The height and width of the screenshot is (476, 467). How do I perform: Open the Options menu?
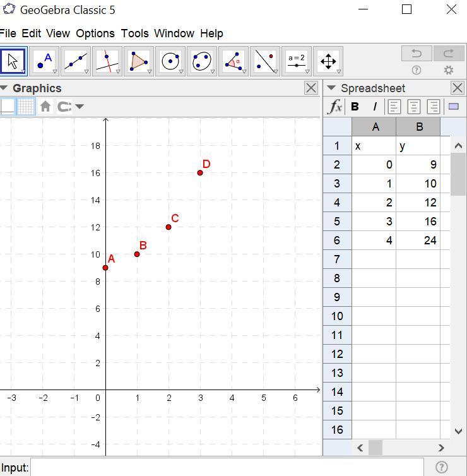tap(95, 33)
